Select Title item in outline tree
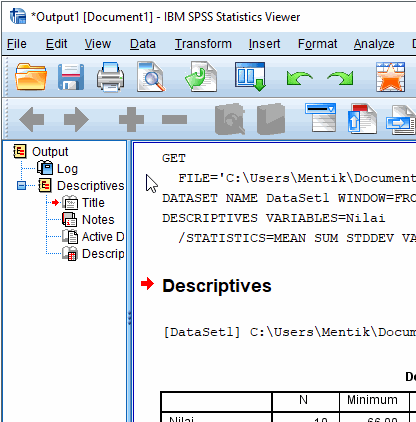 [93, 203]
